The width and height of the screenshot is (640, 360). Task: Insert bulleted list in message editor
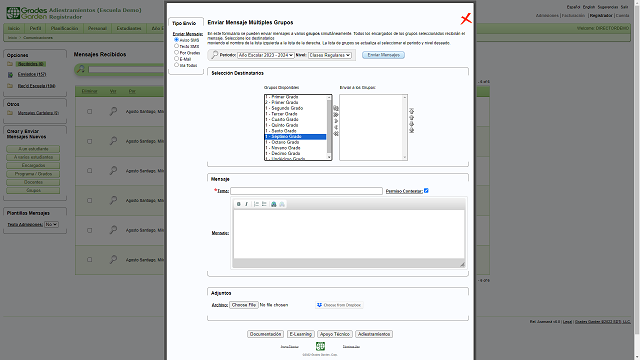[264, 204]
